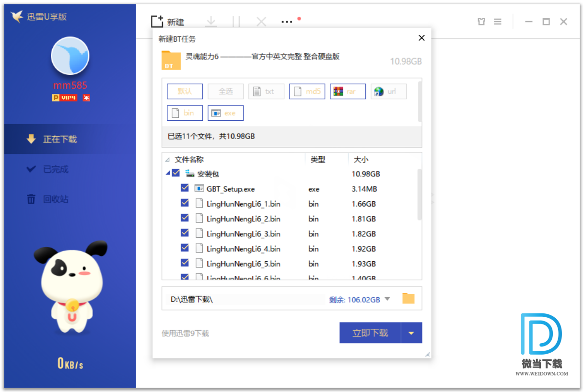The image size is (584, 392).
Task: Click the 年 yearly member badge
Action: pyautogui.click(x=86, y=98)
